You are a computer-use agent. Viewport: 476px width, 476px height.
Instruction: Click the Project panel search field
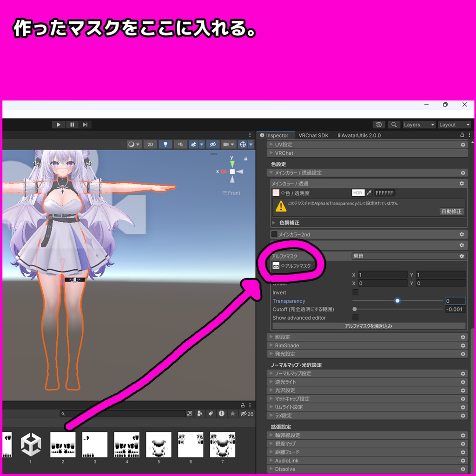(x=123, y=413)
